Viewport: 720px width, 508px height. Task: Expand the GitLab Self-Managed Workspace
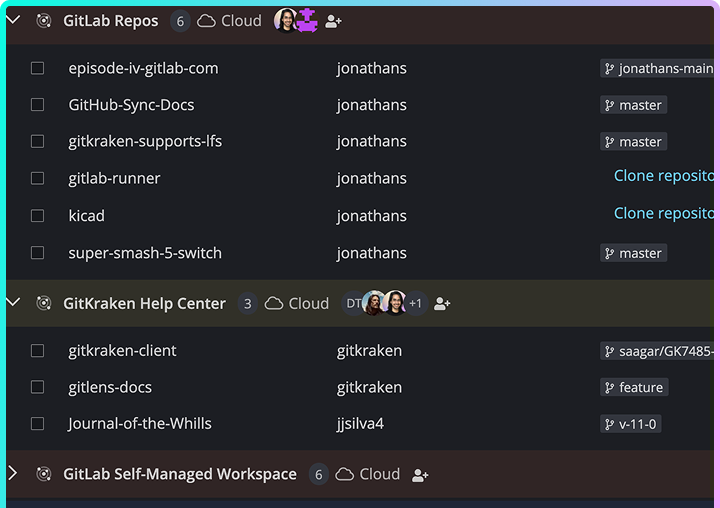click(x=13, y=473)
